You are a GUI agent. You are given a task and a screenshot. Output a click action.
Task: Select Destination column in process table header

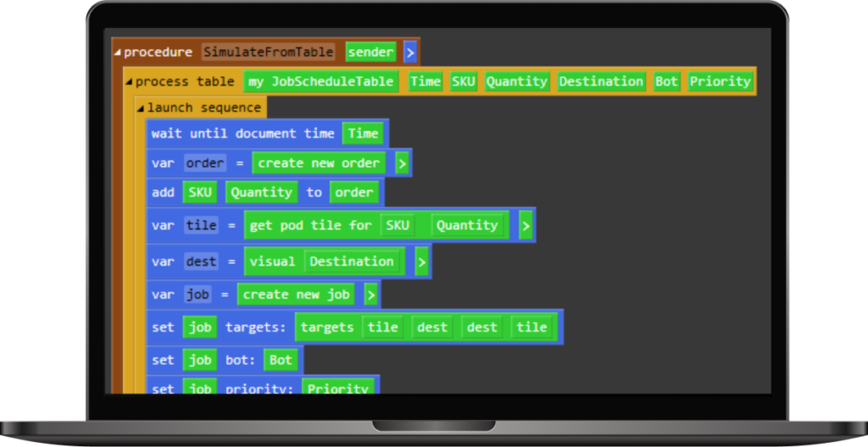click(601, 81)
